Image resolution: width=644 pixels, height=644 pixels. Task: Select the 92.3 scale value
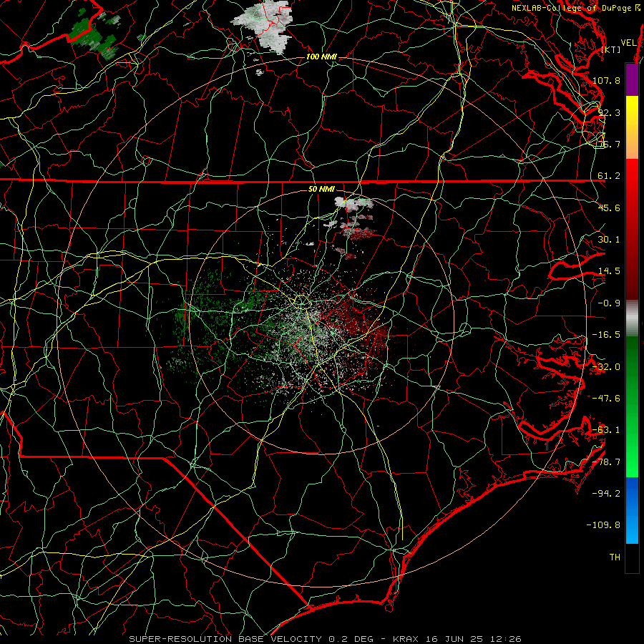609,112
